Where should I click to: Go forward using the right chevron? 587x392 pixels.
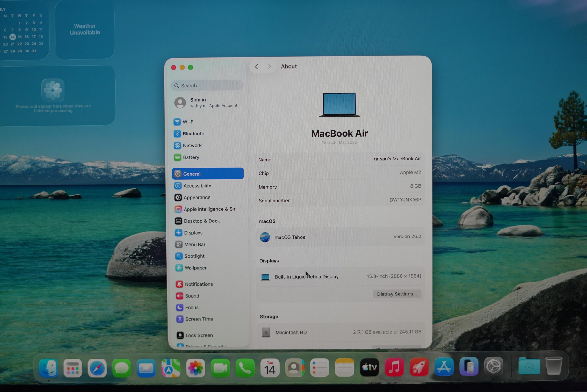pos(269,66)
